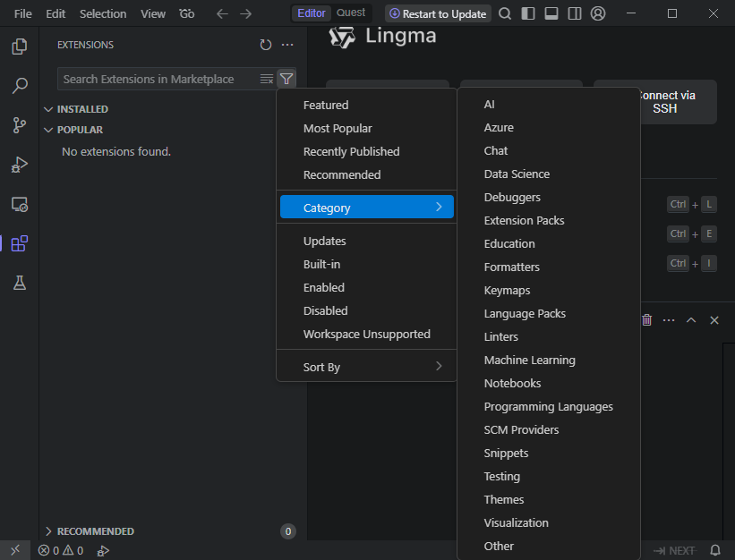Toggle secondary side bar layout icon

tap(575, 13)
